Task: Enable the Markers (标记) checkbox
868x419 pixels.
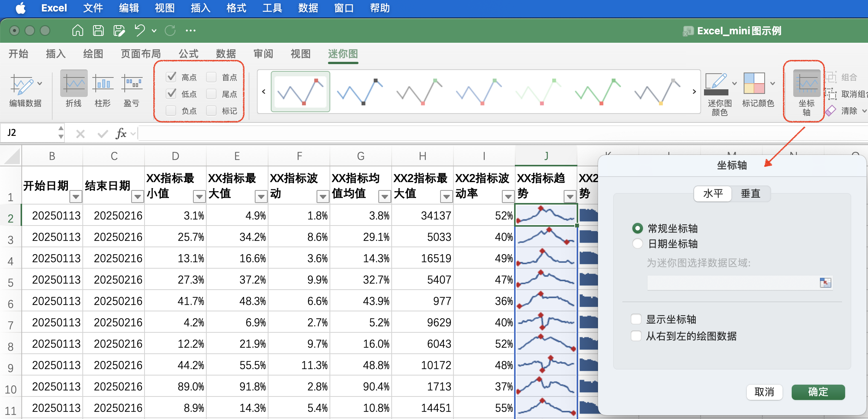Action: coord(211,111)
